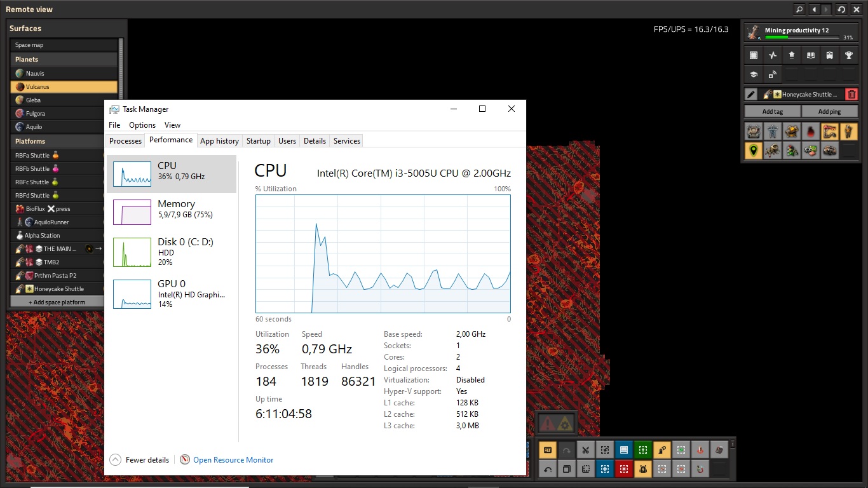The width and height of the screenshot is (868, 488).
Task: Select the green upgrade planner shortcut
Action: [642, 451]
